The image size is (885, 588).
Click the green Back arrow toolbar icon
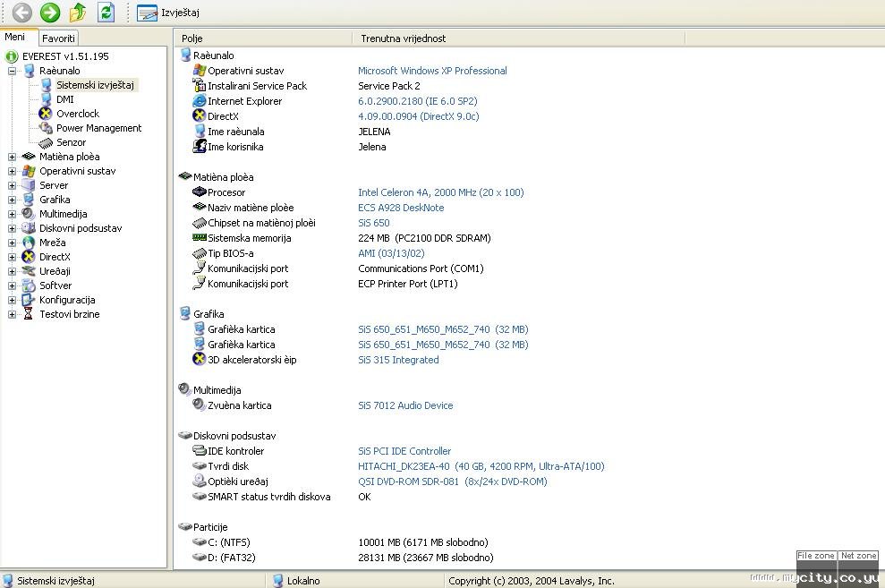(x=21, y=13)
